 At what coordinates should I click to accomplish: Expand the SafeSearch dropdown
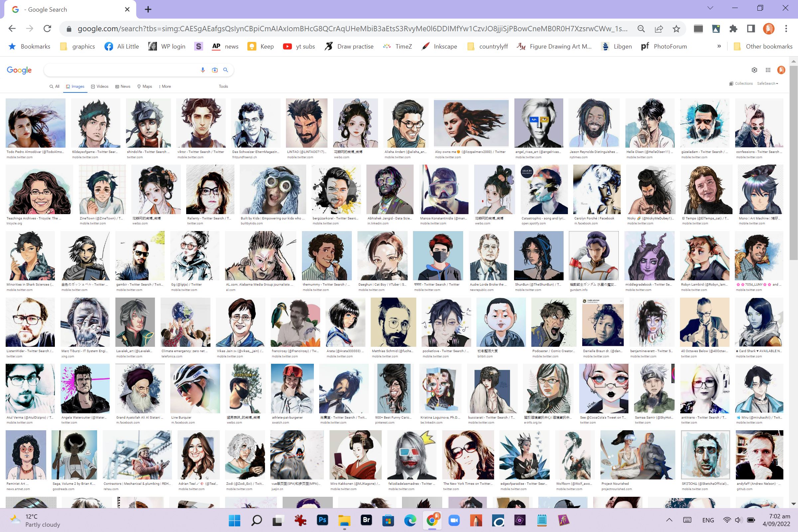pyautogui.click(x=767, y=83)
